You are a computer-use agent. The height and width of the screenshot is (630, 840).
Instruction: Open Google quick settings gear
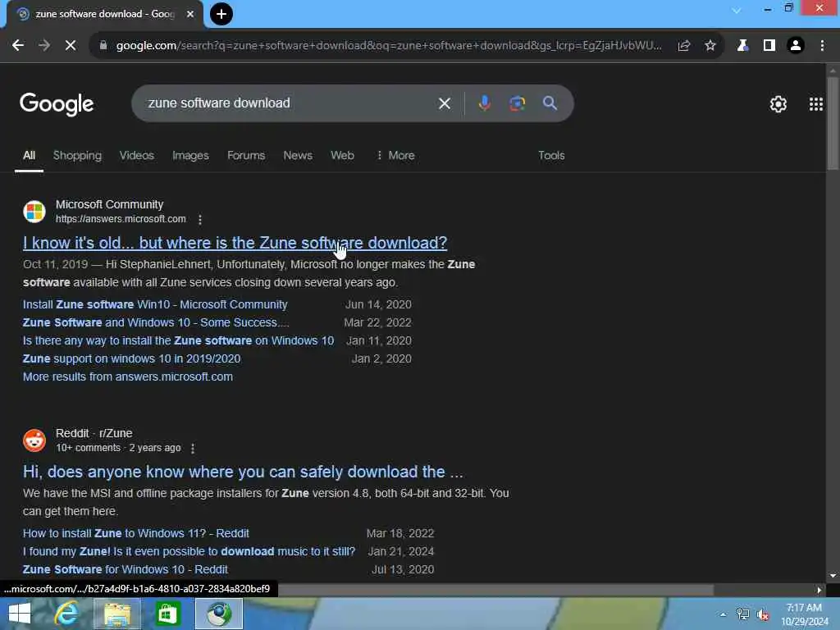[778, 104]
